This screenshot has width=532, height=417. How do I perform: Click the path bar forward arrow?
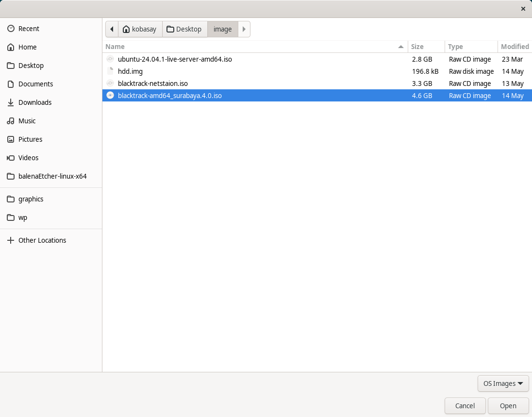coord(244,29)
